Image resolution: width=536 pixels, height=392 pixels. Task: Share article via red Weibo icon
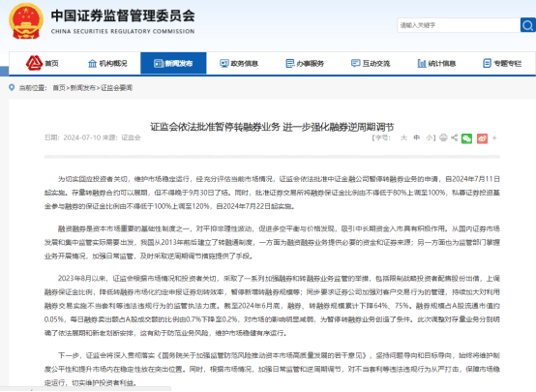[x=483, y=138]
